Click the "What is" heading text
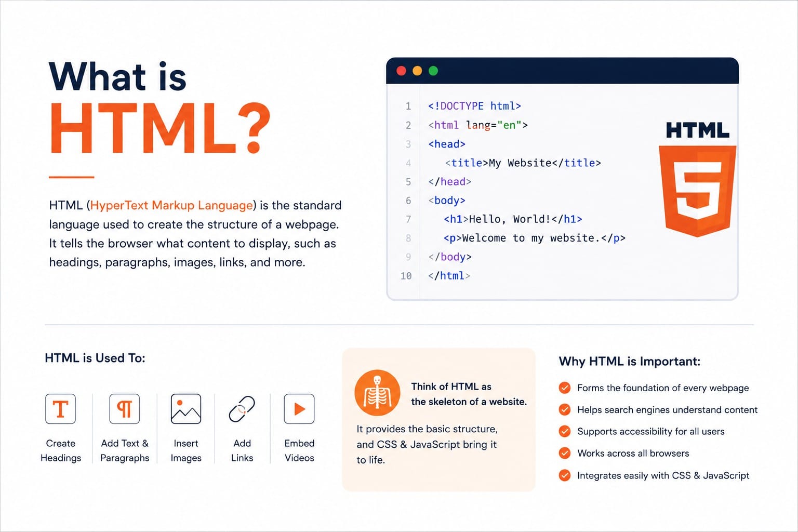 coord(117,77)
